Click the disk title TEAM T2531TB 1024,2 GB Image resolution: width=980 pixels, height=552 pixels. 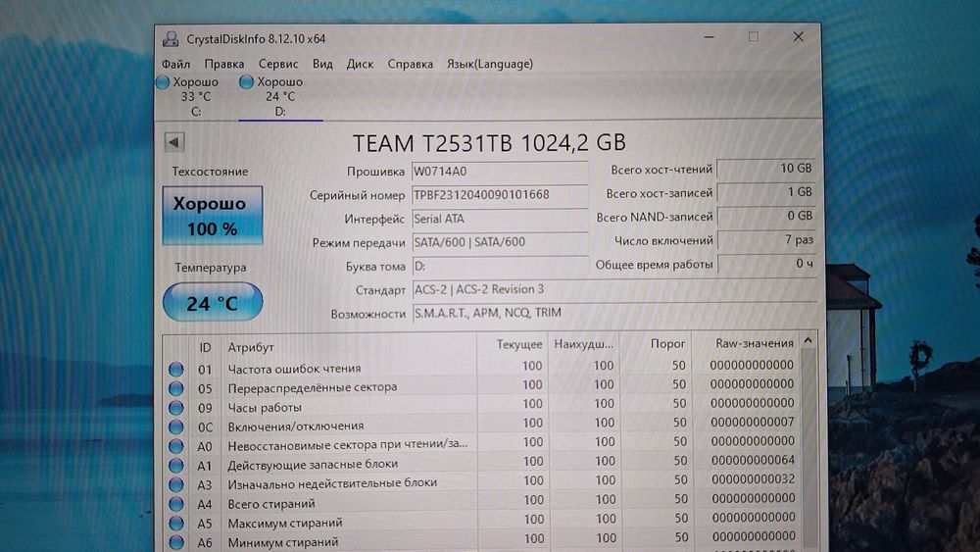489,142
